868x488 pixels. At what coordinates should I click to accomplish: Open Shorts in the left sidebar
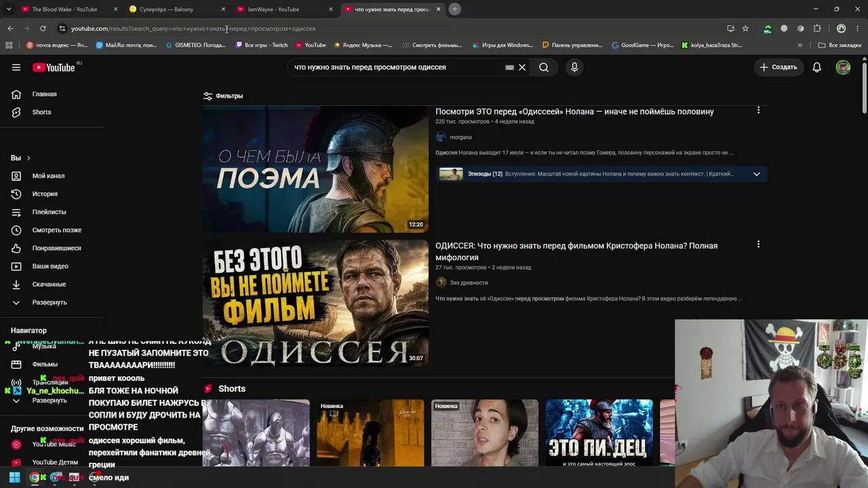pos(41,112)
